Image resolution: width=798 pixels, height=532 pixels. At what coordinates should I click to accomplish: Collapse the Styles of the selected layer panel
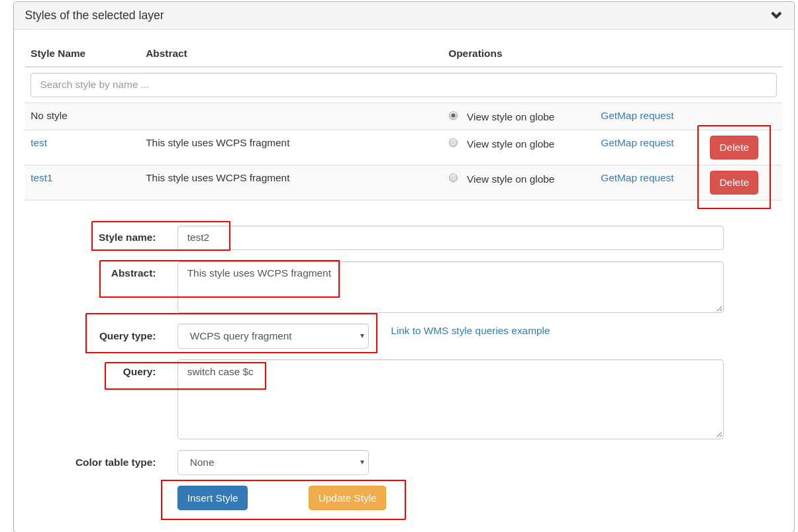coord(775,15)
